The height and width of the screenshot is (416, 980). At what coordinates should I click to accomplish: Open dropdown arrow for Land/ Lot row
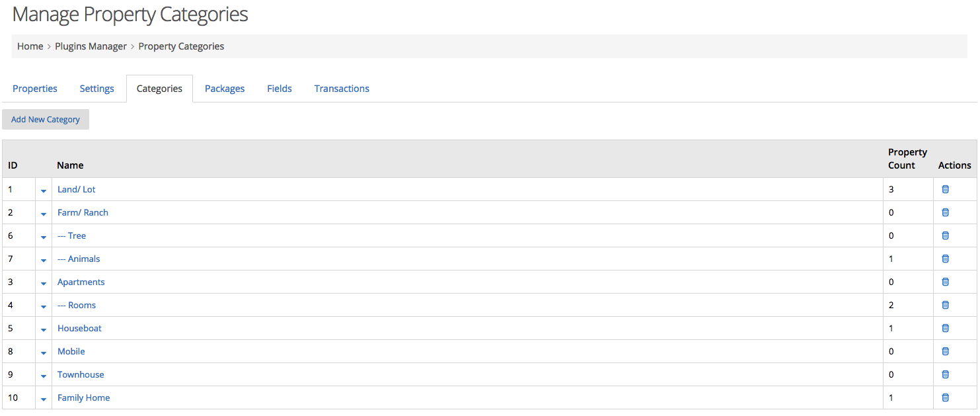(x=44, y=190)
